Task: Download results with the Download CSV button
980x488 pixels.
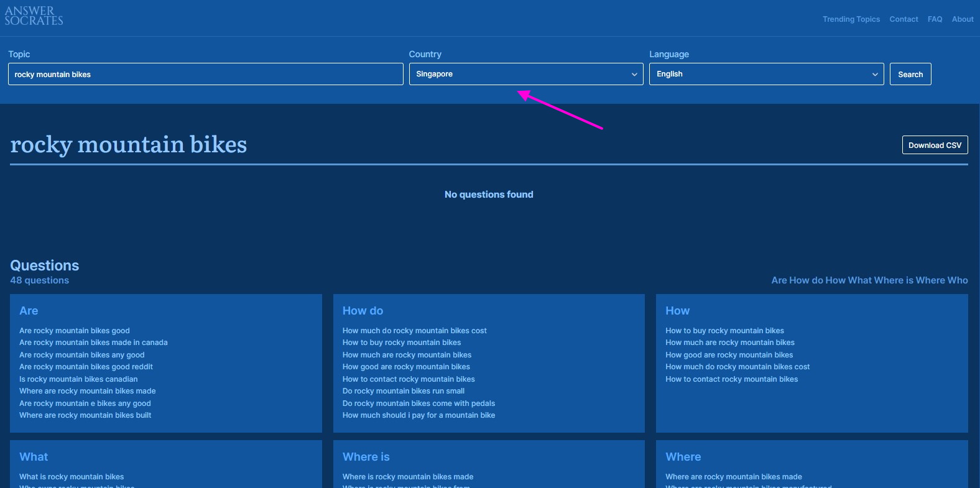Action: (935, 145)
